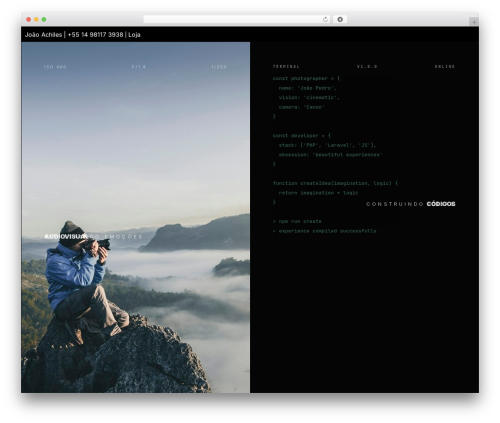Image resolution: width=500 pixels, height=423 pixels.
Task: Click the browser address bar
Action: coord(237,20)
